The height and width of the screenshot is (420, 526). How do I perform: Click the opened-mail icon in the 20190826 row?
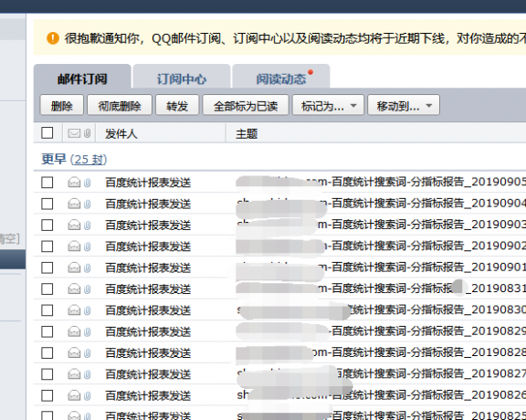coord(74,395)
